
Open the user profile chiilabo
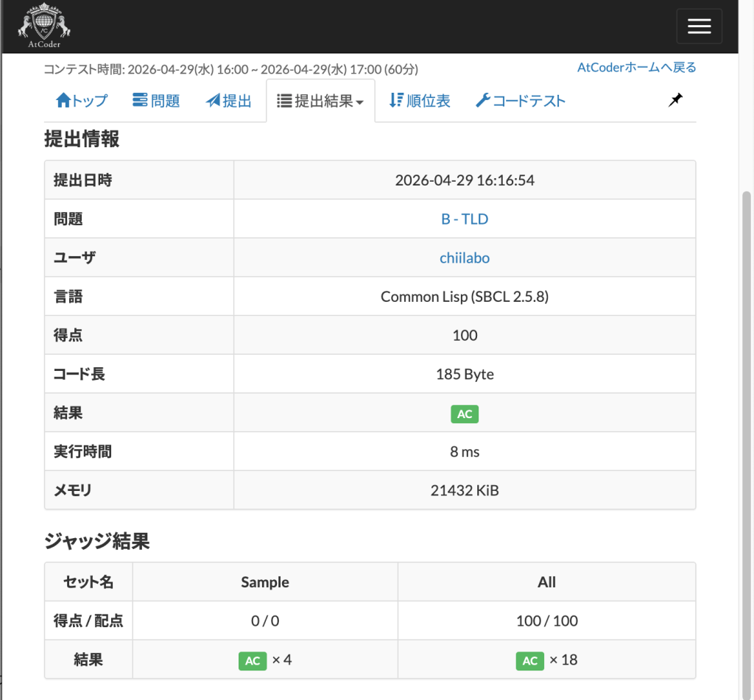[x=465, y=257]
